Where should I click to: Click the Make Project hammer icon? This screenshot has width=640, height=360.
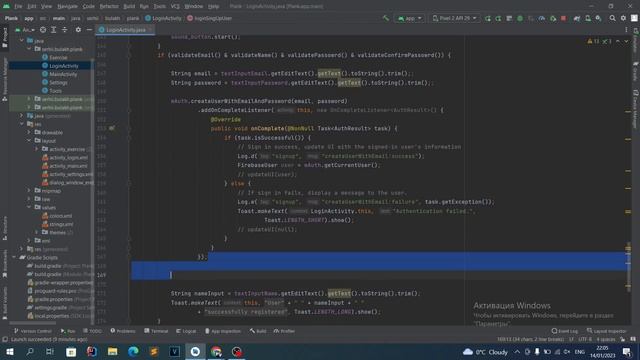point(386,18)
